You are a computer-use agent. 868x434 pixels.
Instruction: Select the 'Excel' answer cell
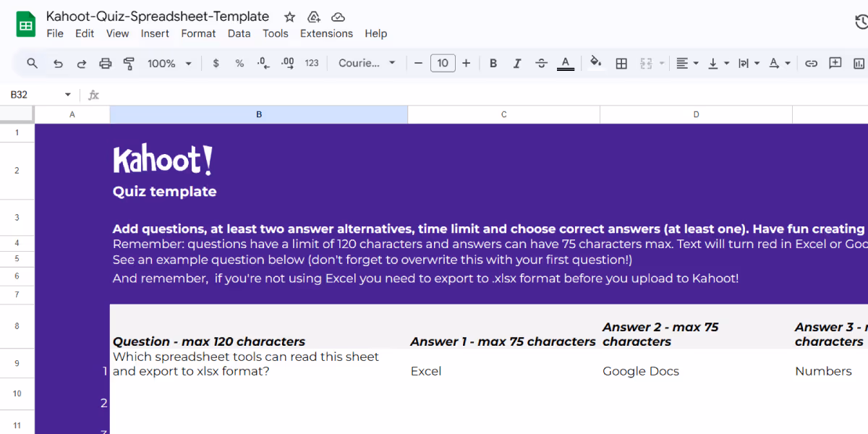pyautogui.click(x=504, y=364)
